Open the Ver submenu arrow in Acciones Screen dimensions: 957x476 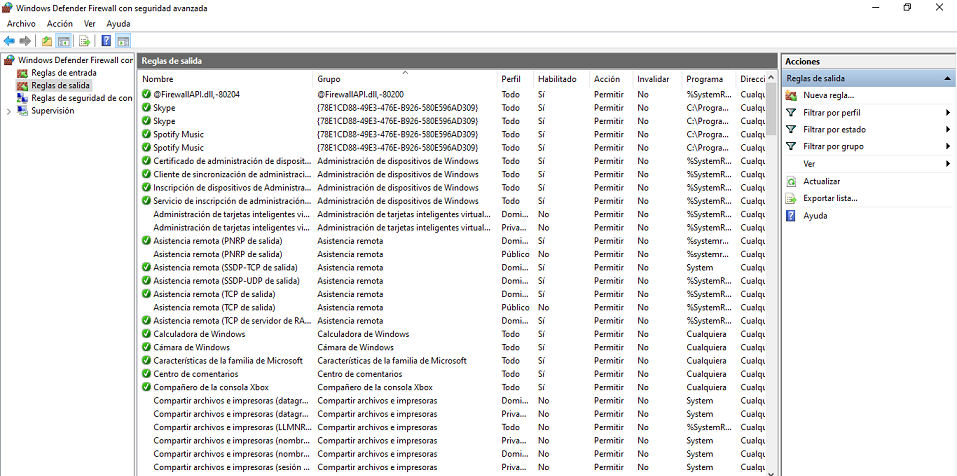(x=948, y=164)
